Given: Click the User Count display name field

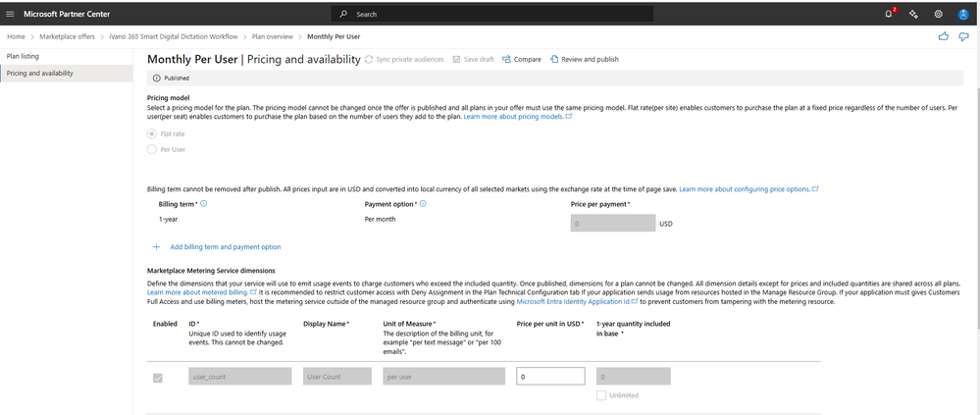Looking at the screenshot, I should (x=337, y=377).
